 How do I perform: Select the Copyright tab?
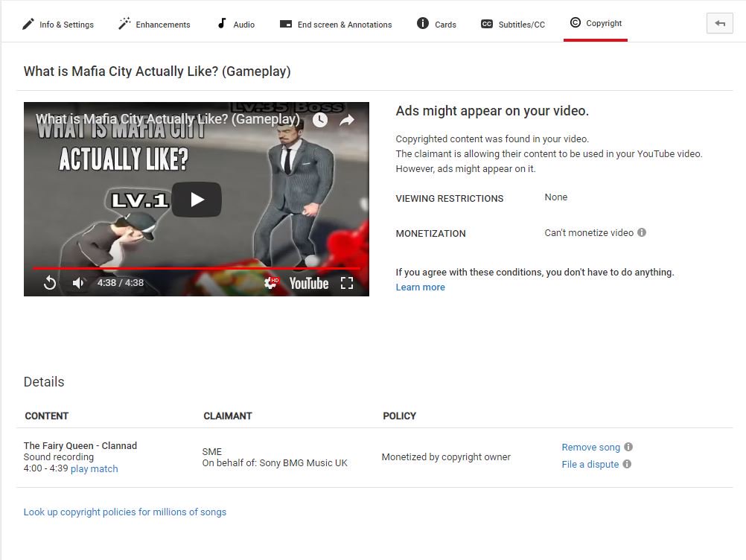pos(596,23)
